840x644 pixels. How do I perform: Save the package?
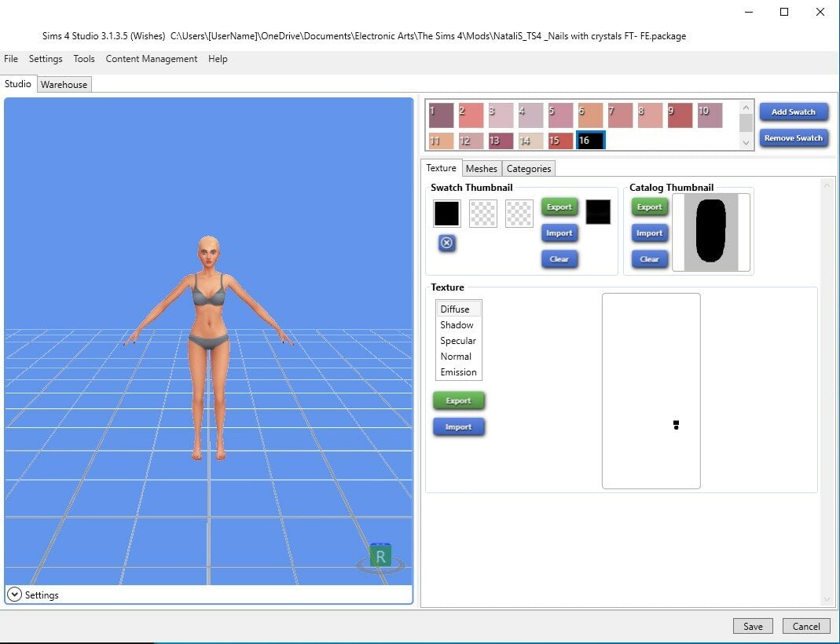click(x=753, y=626)
